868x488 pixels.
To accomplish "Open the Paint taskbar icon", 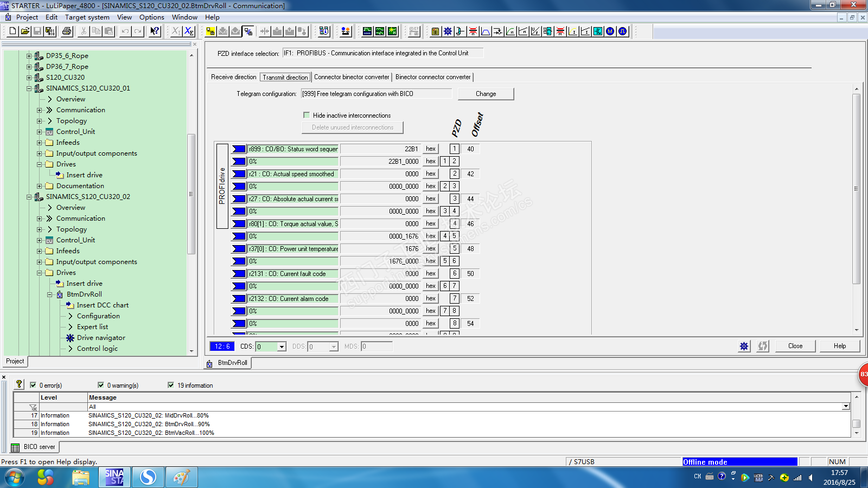I will tap(181, 478).
